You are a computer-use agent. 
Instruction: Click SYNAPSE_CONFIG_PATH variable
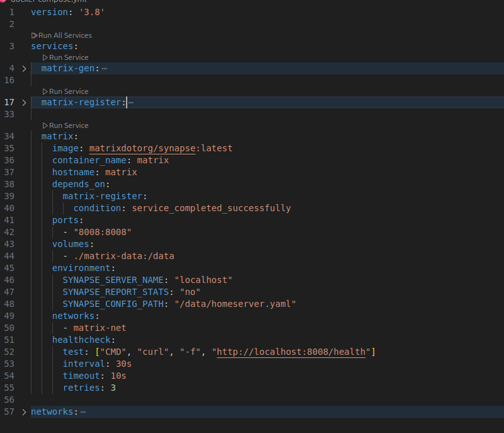tap(113, 304)
